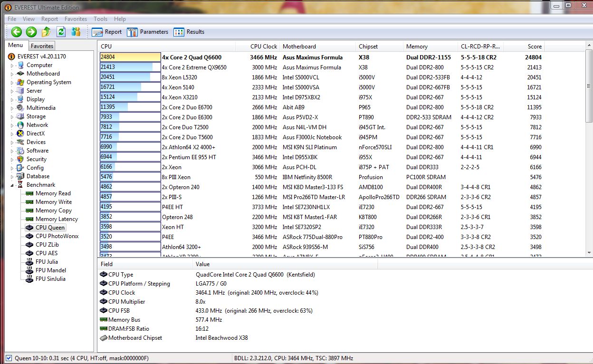Screen dimensions: 593x364
Task: Select the Operating System tree icon
Action: [x=20, y=82]
